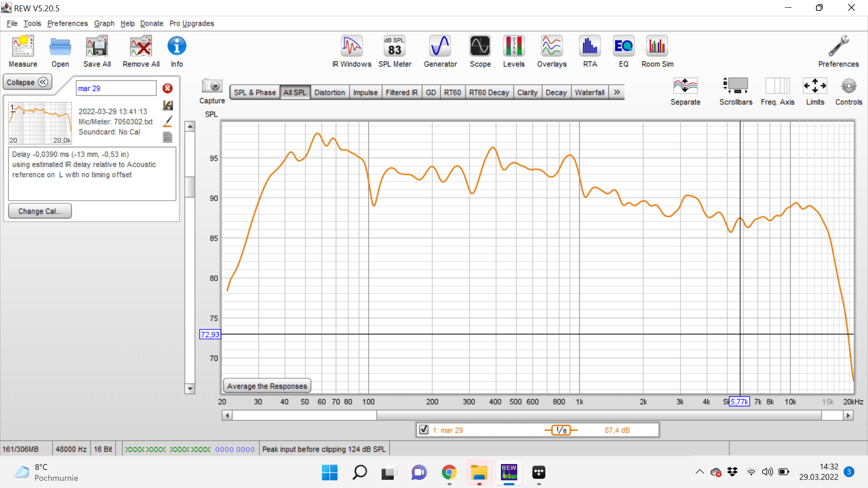
Task: Open the File menu
Action: [12, 23]
